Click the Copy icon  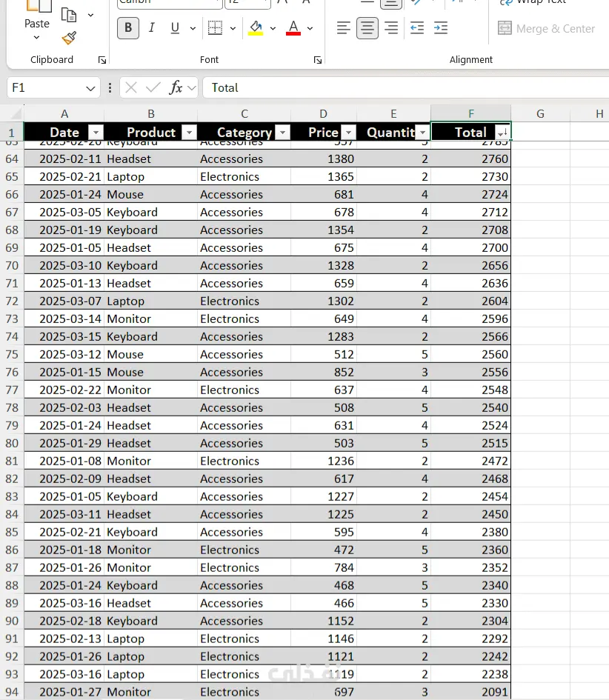[69, 15]
